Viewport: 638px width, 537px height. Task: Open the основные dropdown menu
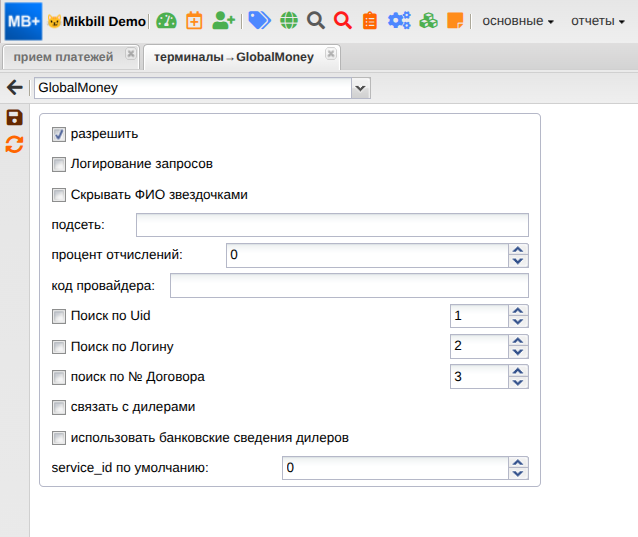click(x=518, y=21)
